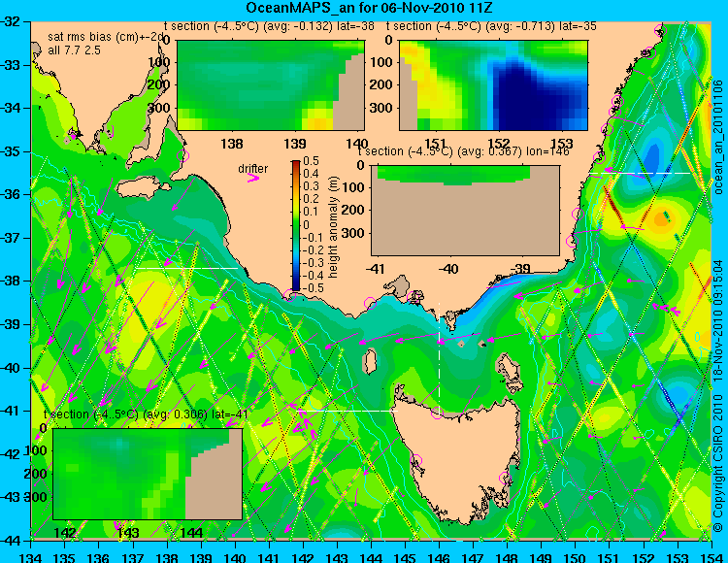The height and width of the screenshot is (563, 728).
Task: Click the white dashed section line near 151-153E
Action: 640,173
